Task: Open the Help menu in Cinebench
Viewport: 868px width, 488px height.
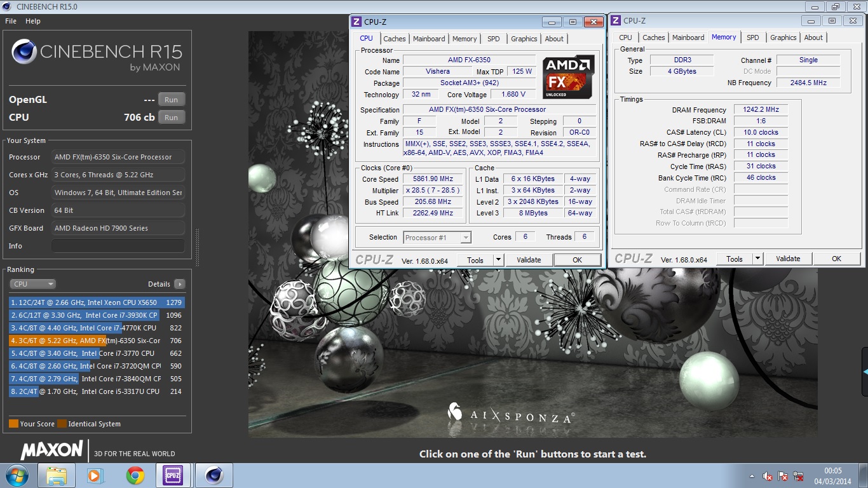Action: click(x=33, y=21)
